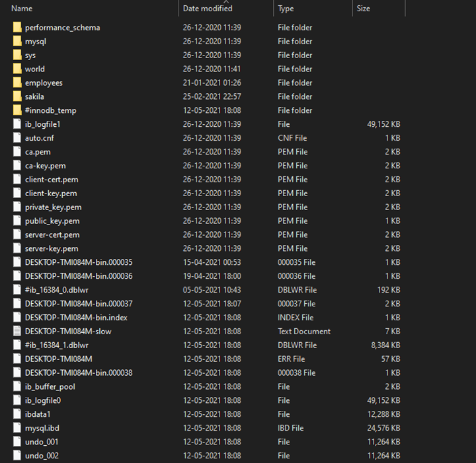Select the sakila folder icon
The image size is (476, 463).
tap(17, 96)
